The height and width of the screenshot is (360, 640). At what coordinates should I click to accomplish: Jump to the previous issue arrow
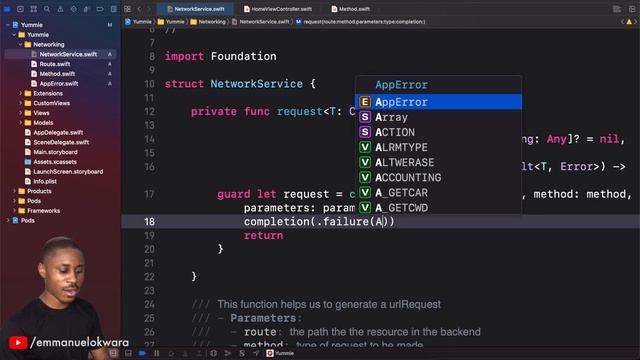pyautogui.click(x=622, y=22)
